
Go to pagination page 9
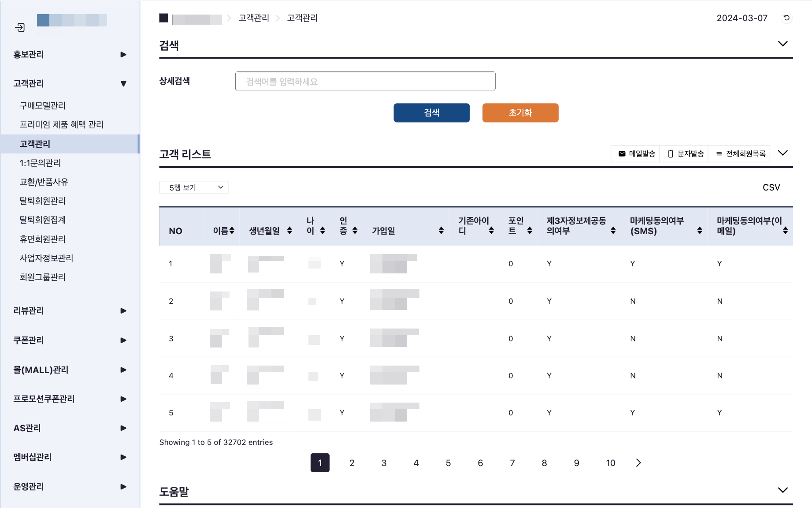pos(577,463)
